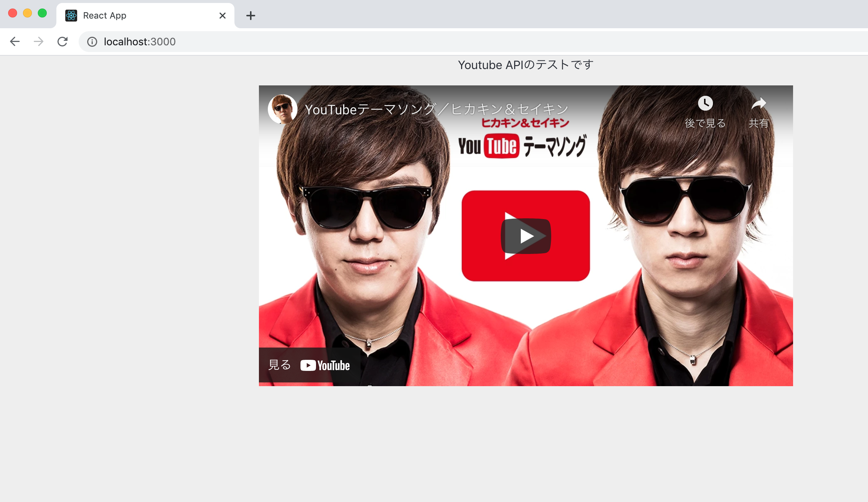
Task: Open a new browser tab with the plus button
Action: (251, 16)
